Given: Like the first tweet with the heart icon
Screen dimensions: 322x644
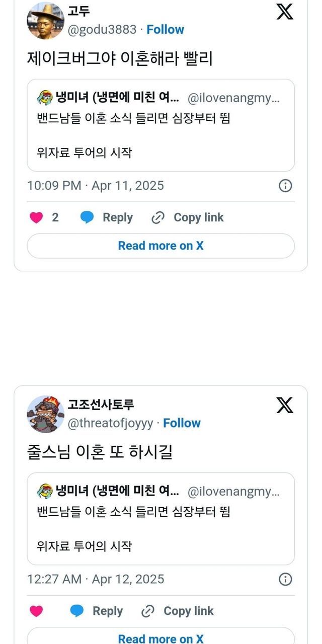Looking at the screenshot, I should pos(36,217).
